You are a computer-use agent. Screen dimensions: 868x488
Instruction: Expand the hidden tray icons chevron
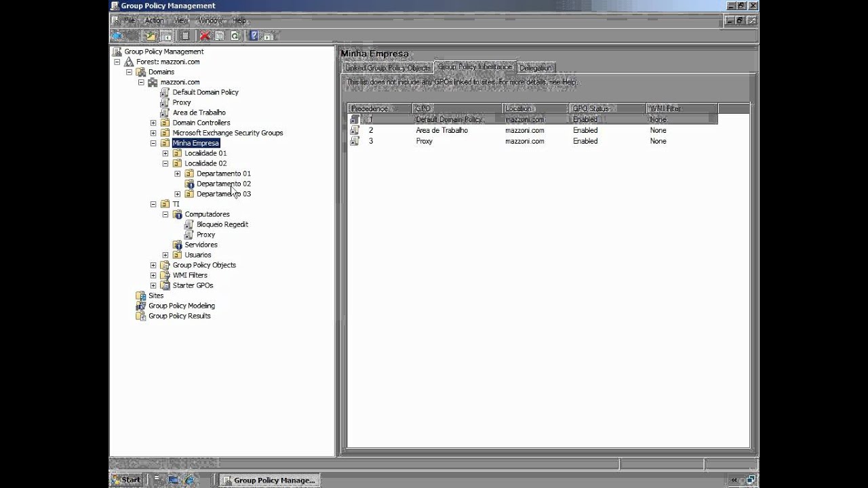coord(735,480)
